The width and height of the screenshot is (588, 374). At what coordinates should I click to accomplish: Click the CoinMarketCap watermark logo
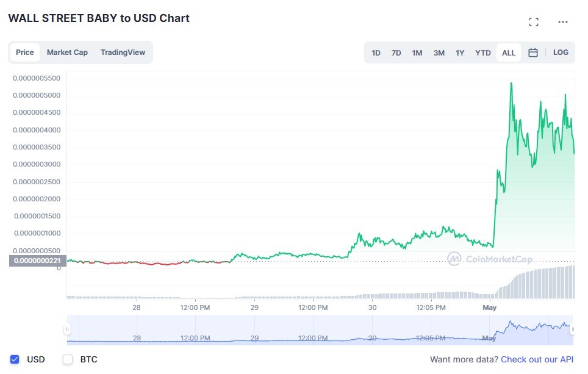point(490,259)
